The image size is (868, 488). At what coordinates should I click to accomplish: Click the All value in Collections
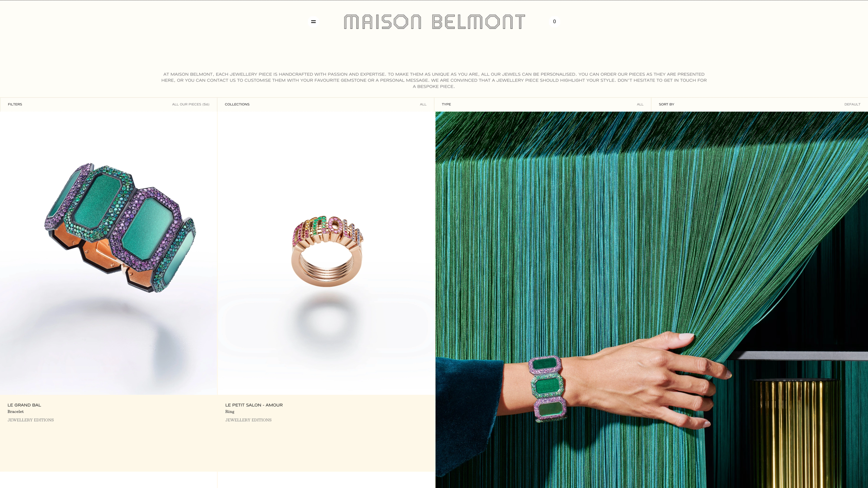point(423,104)
